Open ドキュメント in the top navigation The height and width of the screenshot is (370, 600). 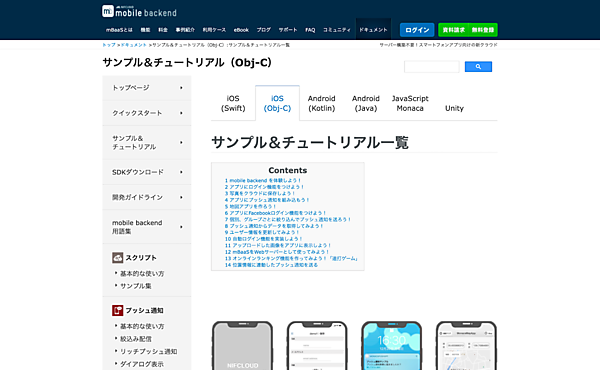pos(373,29)
